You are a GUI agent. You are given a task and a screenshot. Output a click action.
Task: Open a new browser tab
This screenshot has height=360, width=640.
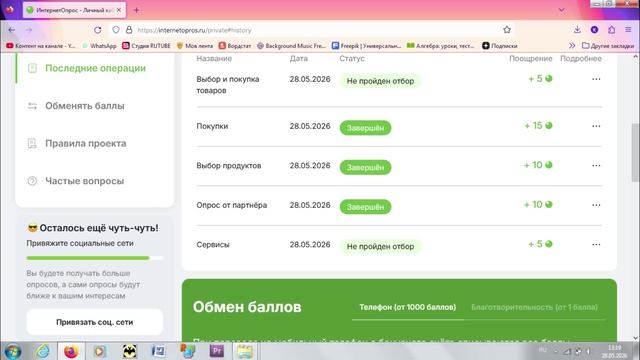click(x=137, y=10)
